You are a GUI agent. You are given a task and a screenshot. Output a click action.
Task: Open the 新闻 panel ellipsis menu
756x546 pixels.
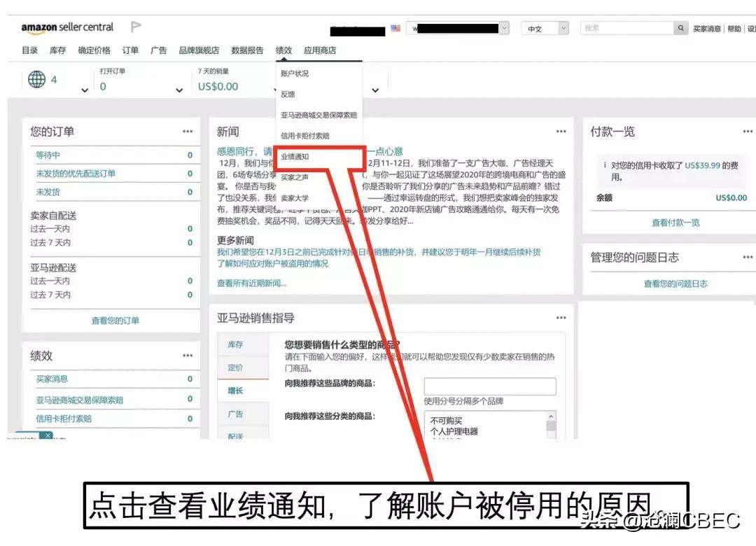pos(560,131)
